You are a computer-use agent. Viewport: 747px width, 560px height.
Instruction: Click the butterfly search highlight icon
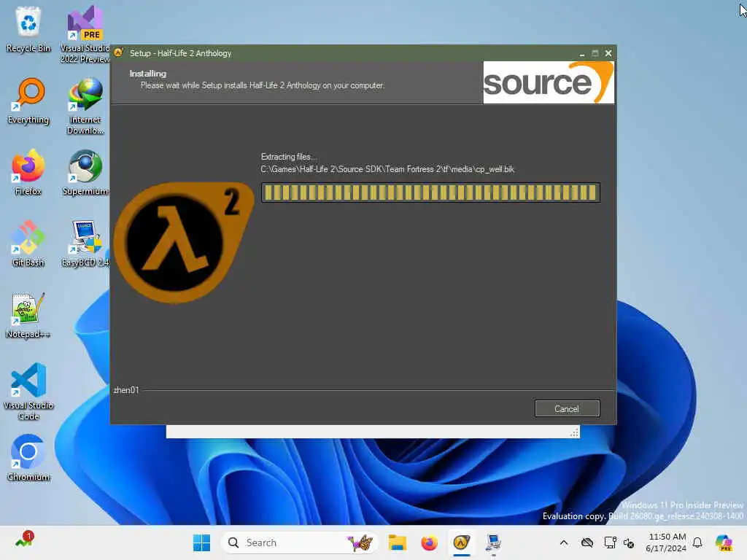click(x=360, y=542)
